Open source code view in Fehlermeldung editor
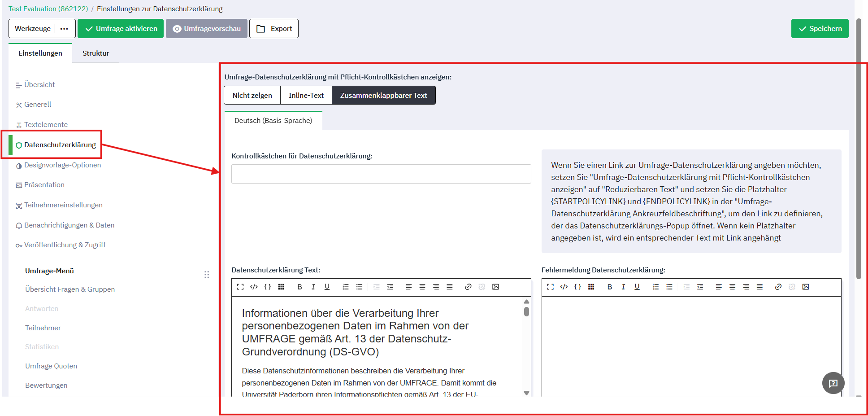 click(564, 287)
